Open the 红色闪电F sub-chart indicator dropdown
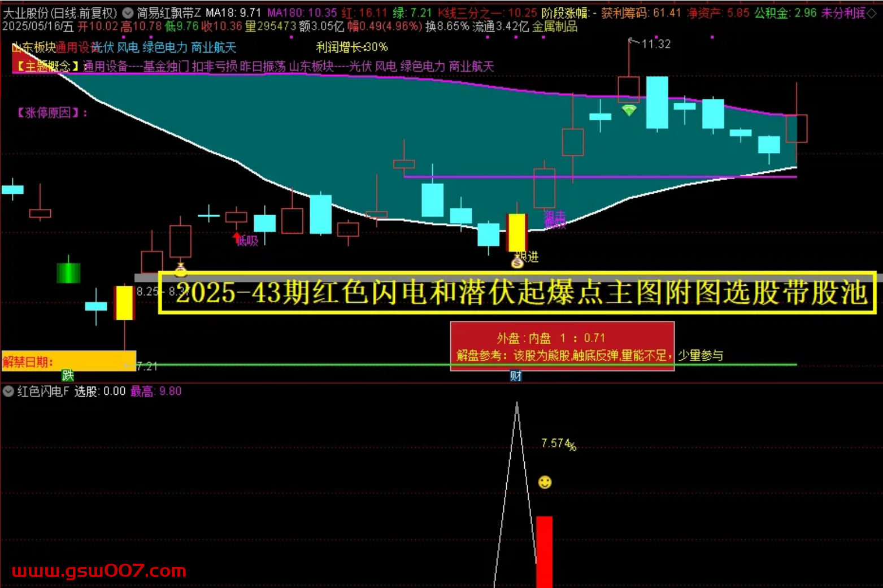This screenshot has width=883, height=588. point(8,391)
